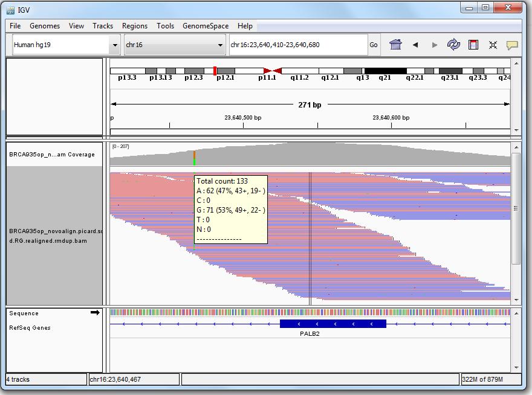Click the 322M of 879M memory indicator
The image size is (532, 395).
(482, 379)
